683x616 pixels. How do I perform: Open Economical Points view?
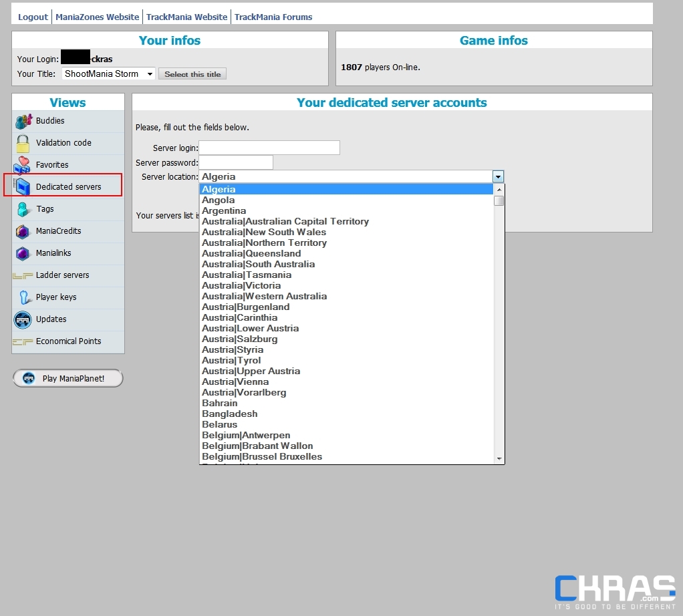68,341
